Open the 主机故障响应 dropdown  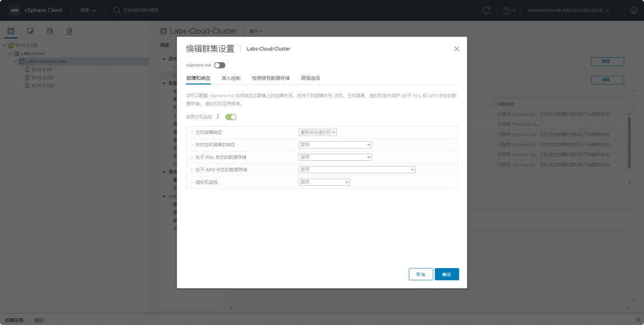tap(318, 133)
